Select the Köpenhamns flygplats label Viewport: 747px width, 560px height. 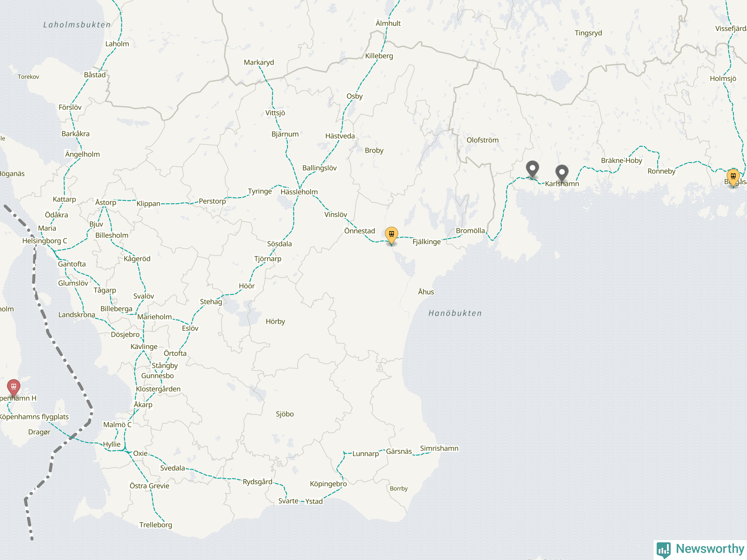pyautogui.click(x=34, y=416)
